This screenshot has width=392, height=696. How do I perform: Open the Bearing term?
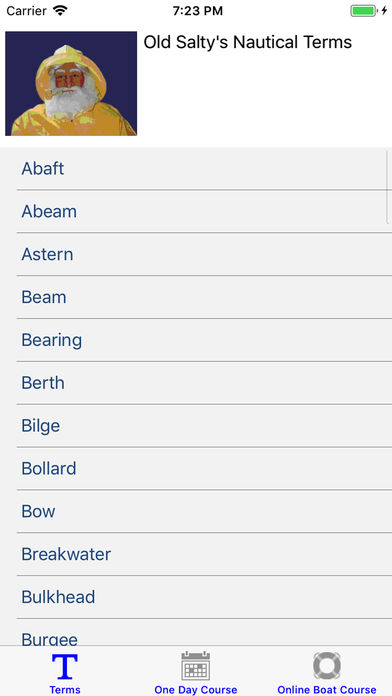point(196,340)
